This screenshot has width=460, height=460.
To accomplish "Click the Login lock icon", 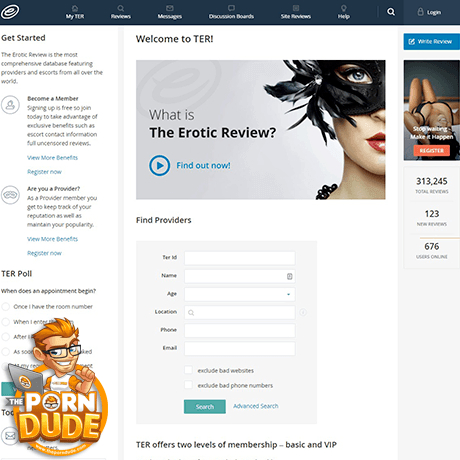I will click(420, 12).
